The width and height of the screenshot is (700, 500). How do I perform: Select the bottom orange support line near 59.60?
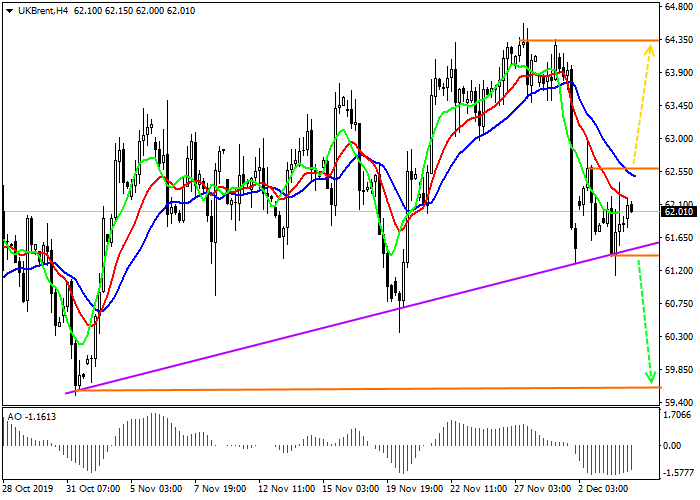coord(400,388)
